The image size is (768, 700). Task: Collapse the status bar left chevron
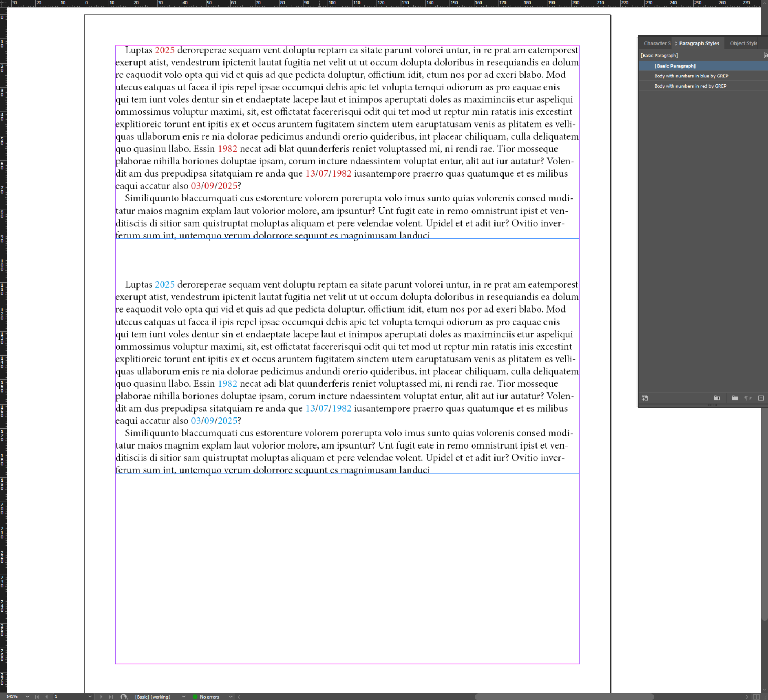point(239,697)
